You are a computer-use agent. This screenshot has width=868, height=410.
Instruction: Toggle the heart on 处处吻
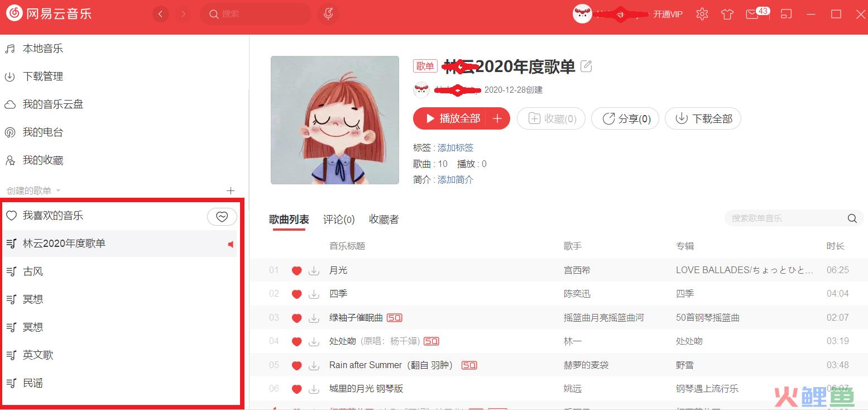(x=296, y=342)
